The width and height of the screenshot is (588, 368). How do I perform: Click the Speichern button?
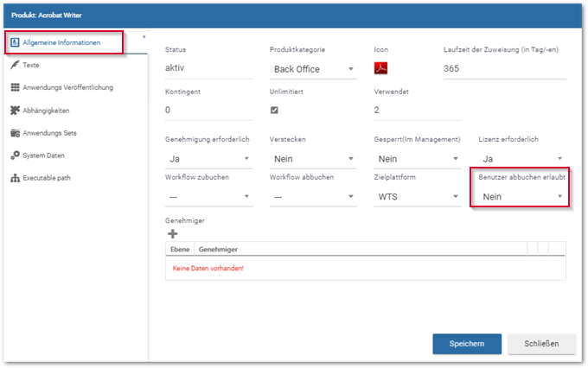(467, 344)
